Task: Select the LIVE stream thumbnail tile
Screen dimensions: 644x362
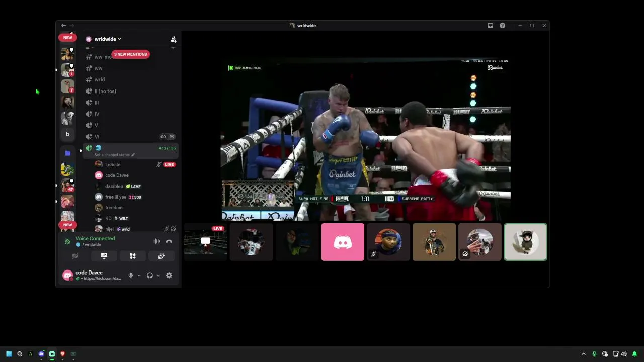Action: coord(205,242)
